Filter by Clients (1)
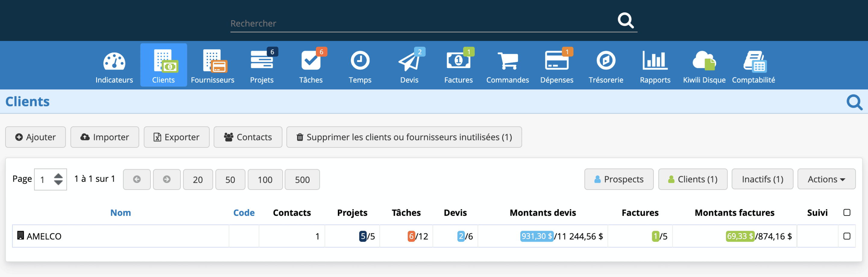 pyautogui.click(x=693, y=179)
